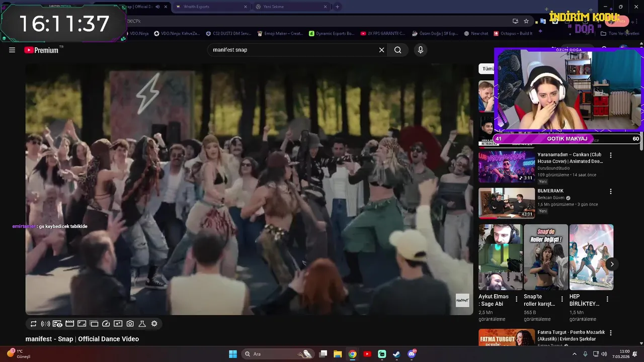The image size is (644, 362).
Task: Open the Dynamic Esports Bo... bookmark
Action: pos(332,34)
